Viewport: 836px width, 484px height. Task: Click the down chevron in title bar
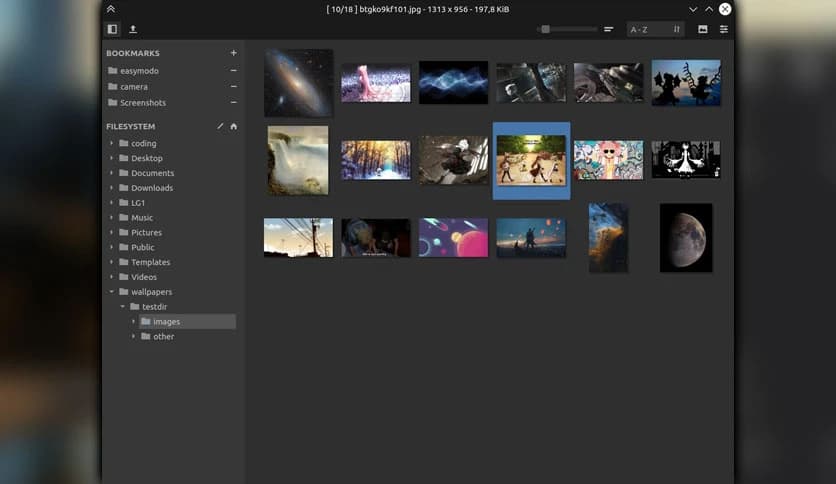[x=693, y=9]
